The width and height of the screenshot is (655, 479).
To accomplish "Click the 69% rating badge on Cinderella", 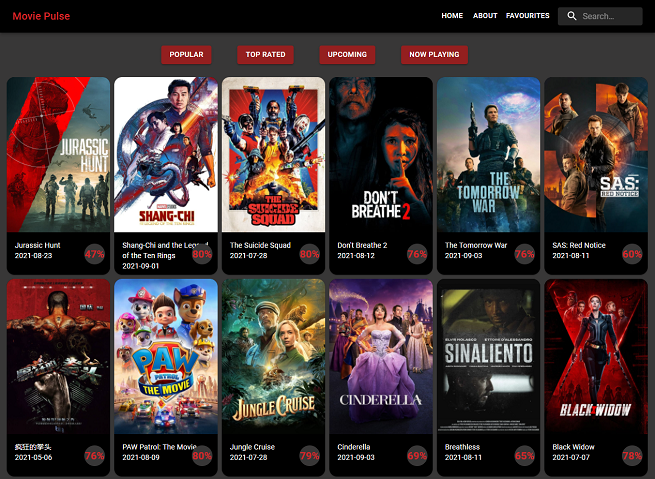I will tap(417, 456).
